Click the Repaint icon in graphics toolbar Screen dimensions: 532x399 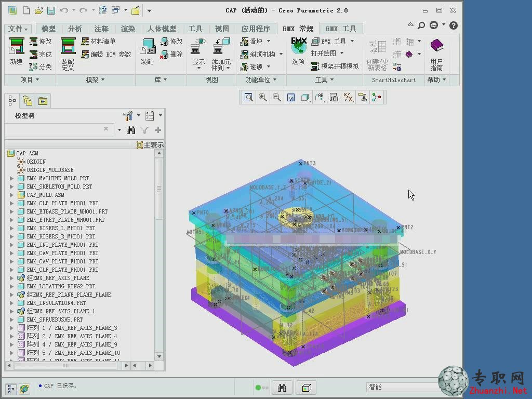click(291, 98)
